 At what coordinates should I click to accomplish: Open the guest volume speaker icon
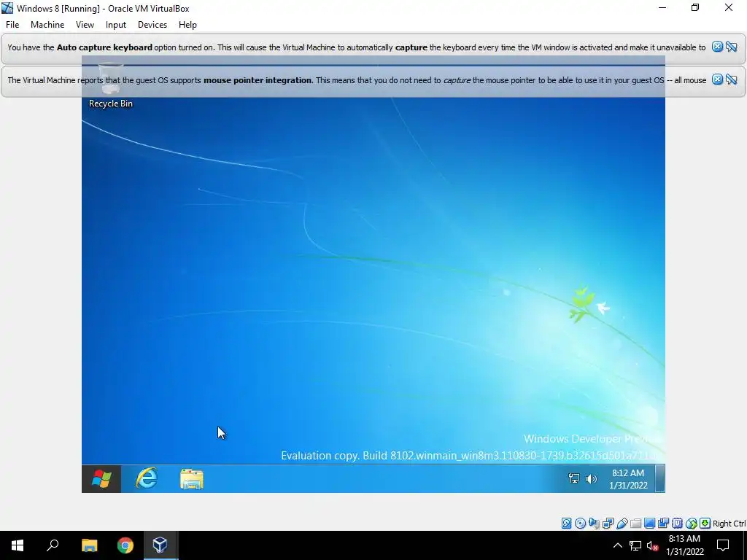591,478
